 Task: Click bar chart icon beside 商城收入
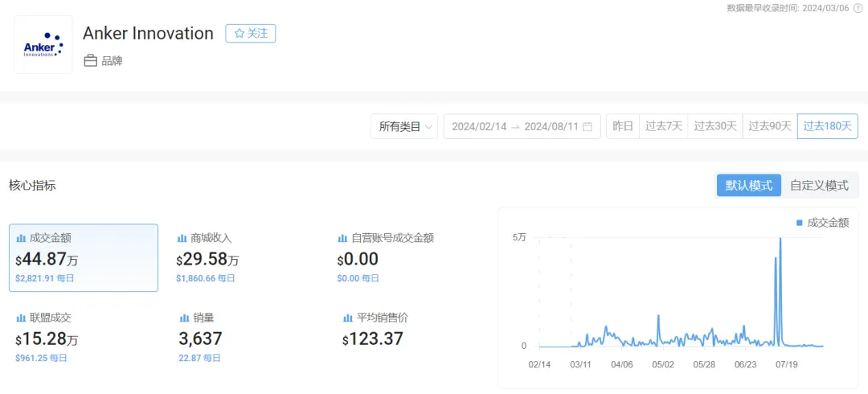pyautogui.click(x=182, y=238)
